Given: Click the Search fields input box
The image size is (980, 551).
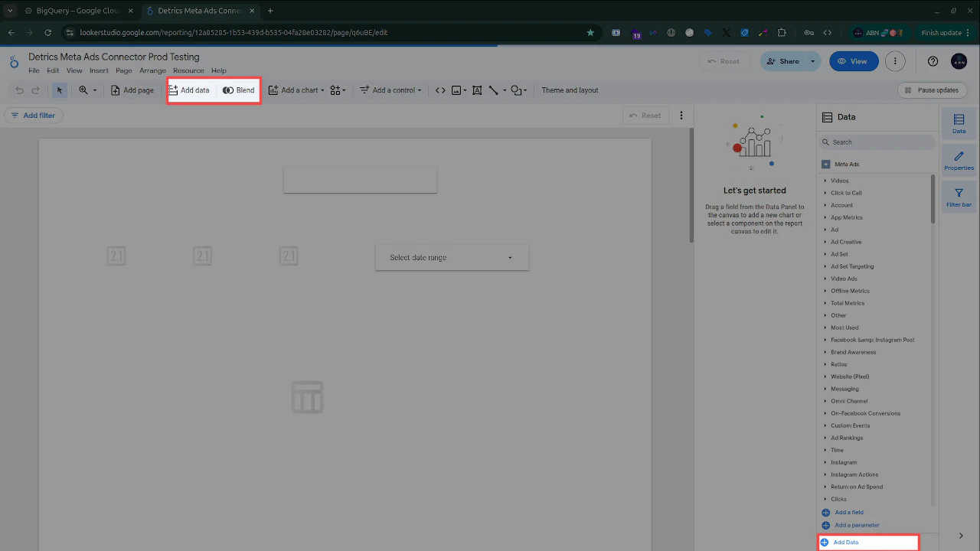Looking at the screenshot, I should pos(876,142).
